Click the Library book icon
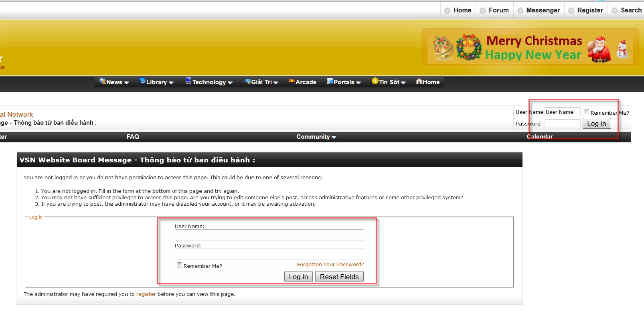 tap(142, 81)
